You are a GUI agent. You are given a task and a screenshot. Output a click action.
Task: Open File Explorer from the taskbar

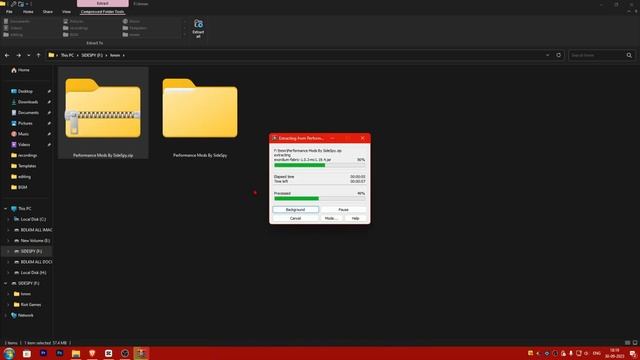click(x=76, y=353)
